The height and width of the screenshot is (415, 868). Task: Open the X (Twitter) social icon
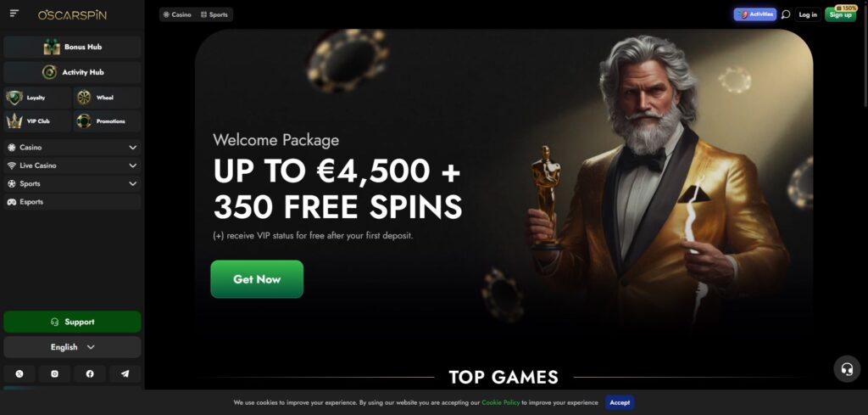click(19, 374)
